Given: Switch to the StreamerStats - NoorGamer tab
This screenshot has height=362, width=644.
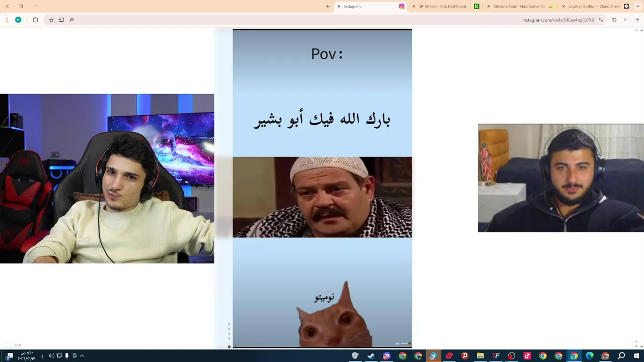Looking at the screenshot, I should pyautogui.click(x=519, y=7).
